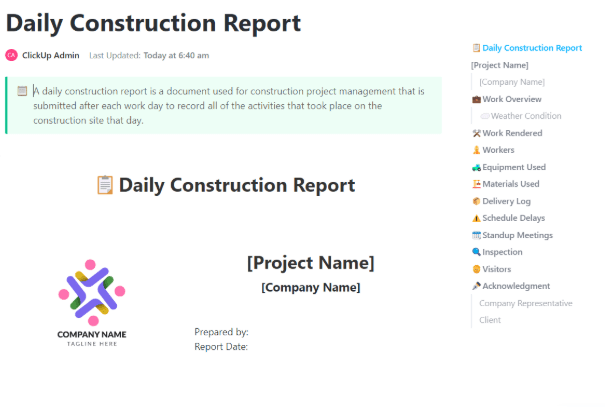Click the magnifier icon next to Inspection
The width and height of the screenshot is (606, 411).
476,252
